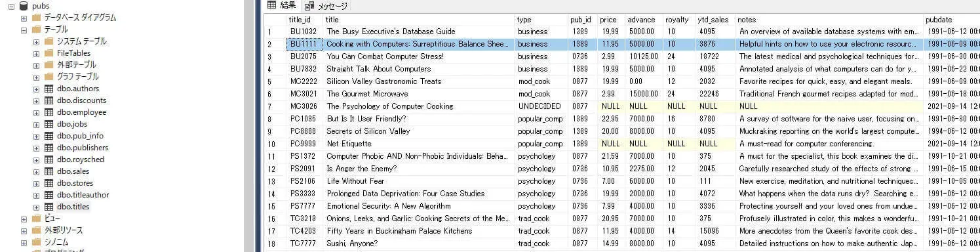980x252 pixels.
Task: Click the 外部リソース folder icon
Action: pyautogui.click(x=36, y=230)
